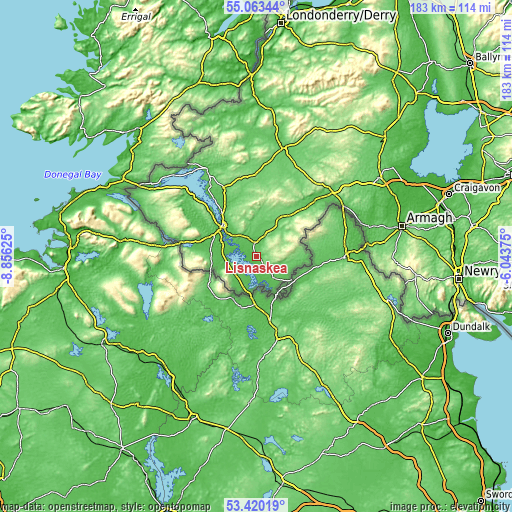512x512 pixels.
Task: Click the red Lisnaskea location marker
Action: tap(256, 256)
